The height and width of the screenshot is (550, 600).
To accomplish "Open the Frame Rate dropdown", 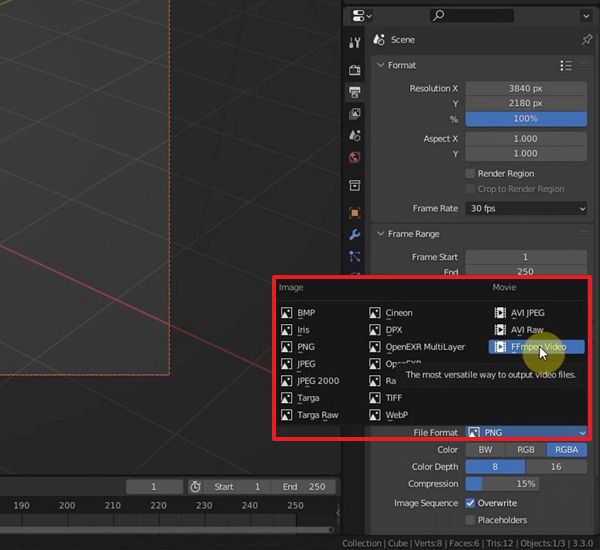I will tap(526, 209).
